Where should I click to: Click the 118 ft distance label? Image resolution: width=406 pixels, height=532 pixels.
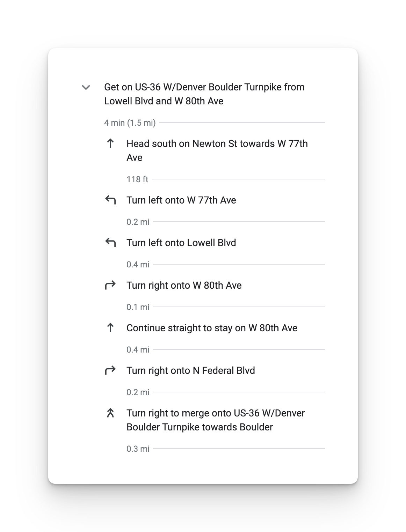click(x=137, y=179)
